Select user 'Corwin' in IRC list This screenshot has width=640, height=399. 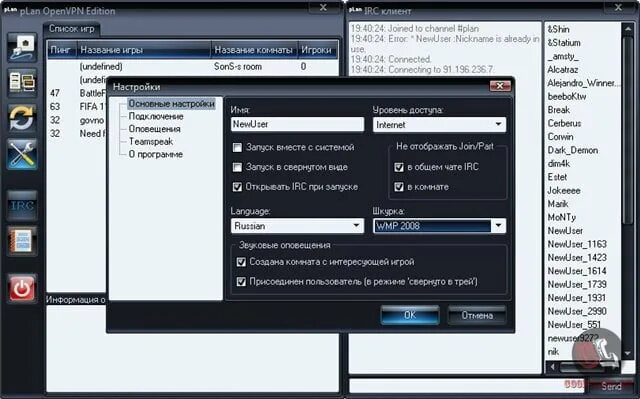point(560,137)
